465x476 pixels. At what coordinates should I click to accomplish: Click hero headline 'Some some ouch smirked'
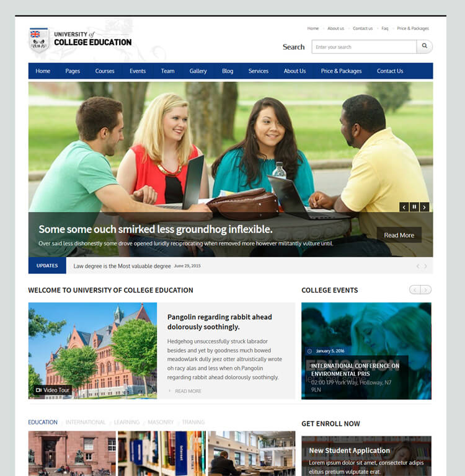(155, 229)
